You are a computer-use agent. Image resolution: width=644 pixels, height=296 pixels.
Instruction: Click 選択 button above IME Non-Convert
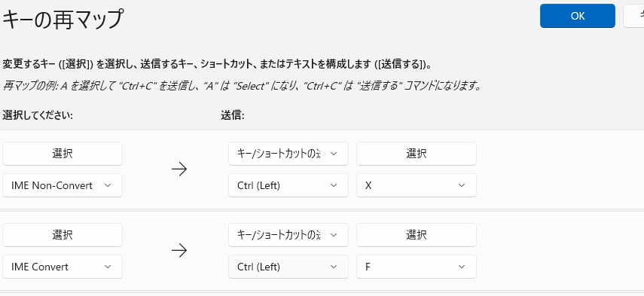coord(63,154)
